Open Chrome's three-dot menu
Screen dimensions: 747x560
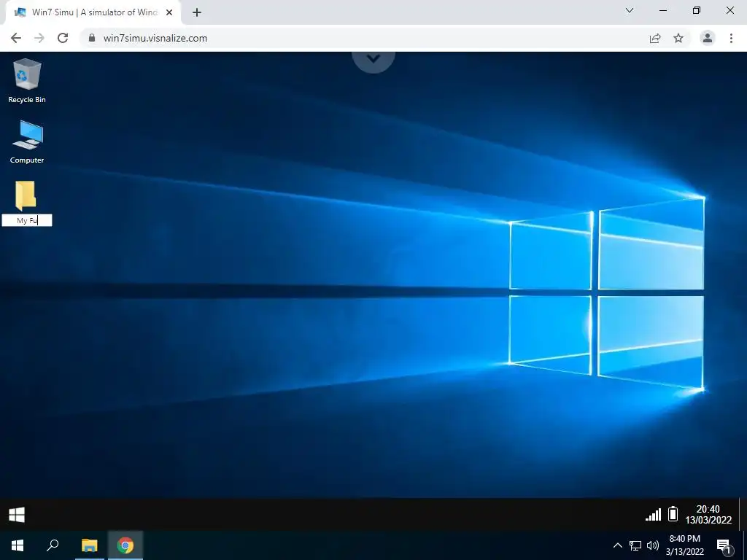click(x=731, y=38)
